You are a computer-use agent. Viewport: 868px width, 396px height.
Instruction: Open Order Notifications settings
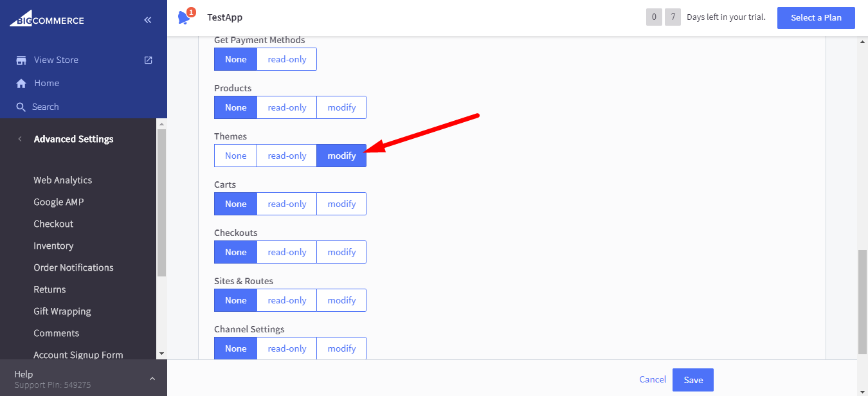pos(73,267)
